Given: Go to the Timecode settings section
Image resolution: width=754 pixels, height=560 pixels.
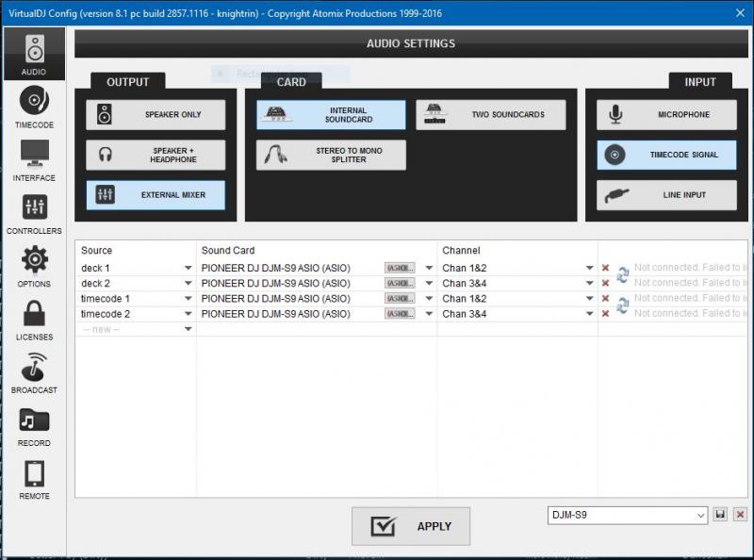Looking at the screenshot, I should click(34, 107).
